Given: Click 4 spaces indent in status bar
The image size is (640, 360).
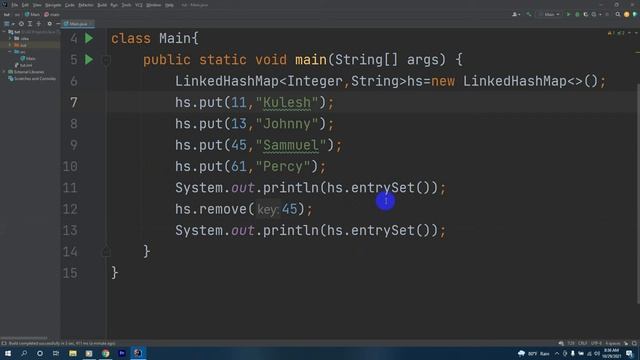Looking at the screenshot, I should [613, 344].
